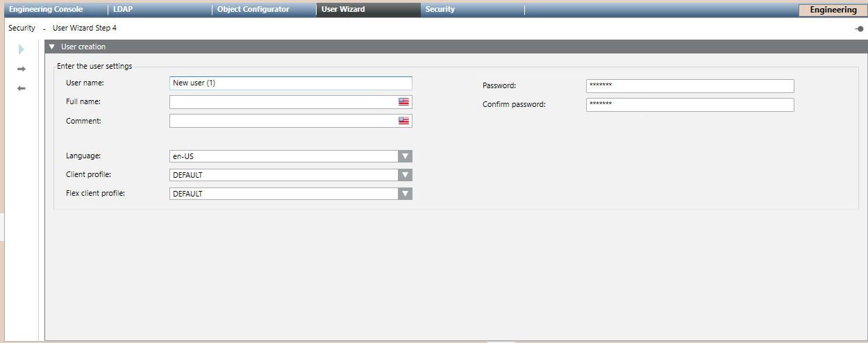
Task: Click the play arrow icon in left sidebar
Action: (22, 49)
